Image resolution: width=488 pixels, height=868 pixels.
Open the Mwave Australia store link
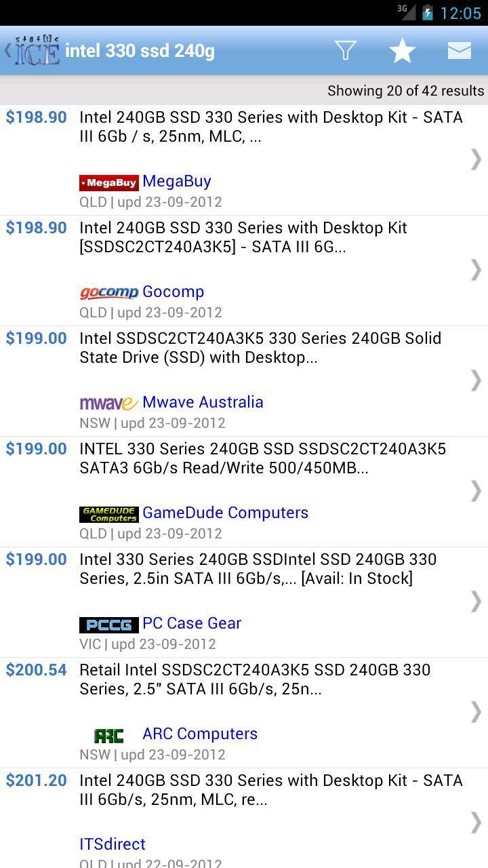[x=203, y=402]
